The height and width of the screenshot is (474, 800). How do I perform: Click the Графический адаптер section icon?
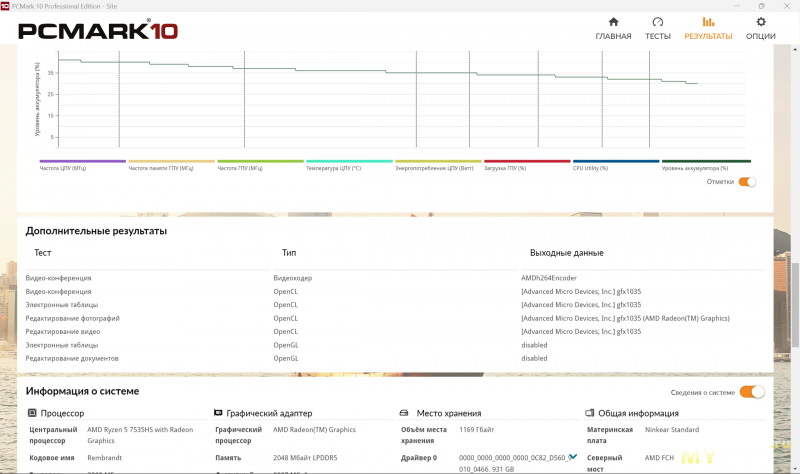click(218, 413)
